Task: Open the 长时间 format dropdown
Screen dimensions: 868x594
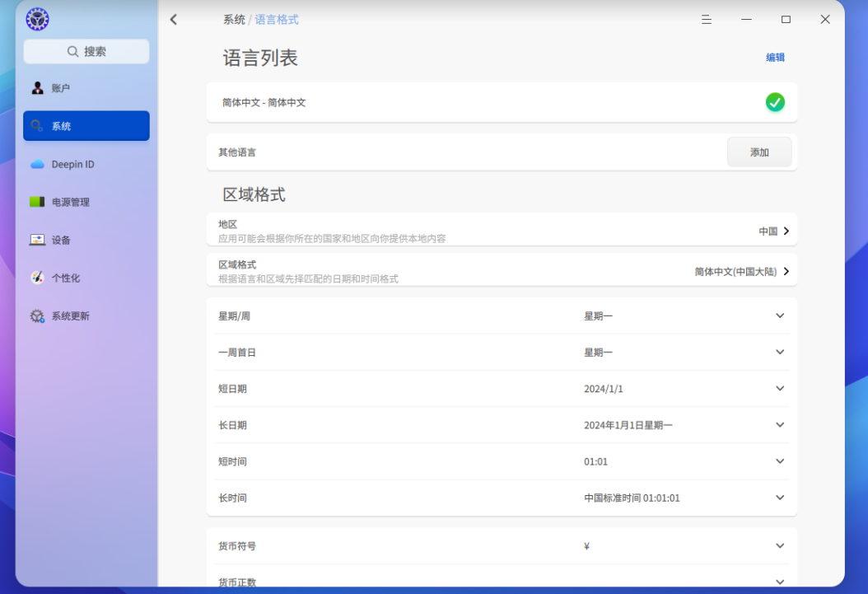Action: pos(779,498)
